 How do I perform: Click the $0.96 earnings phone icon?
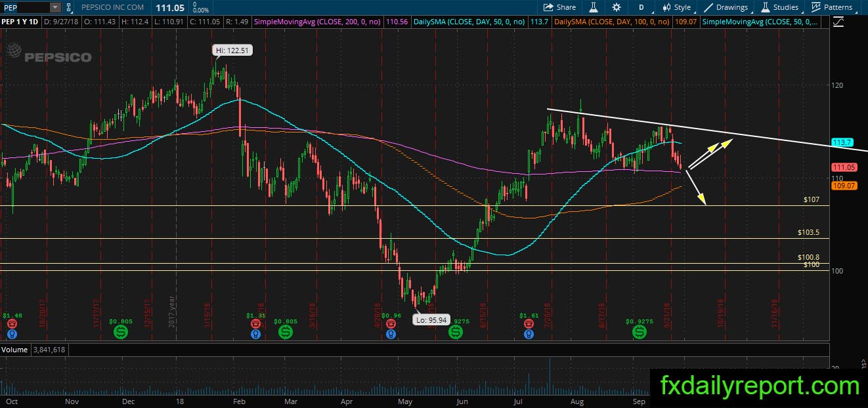(391, 325)
